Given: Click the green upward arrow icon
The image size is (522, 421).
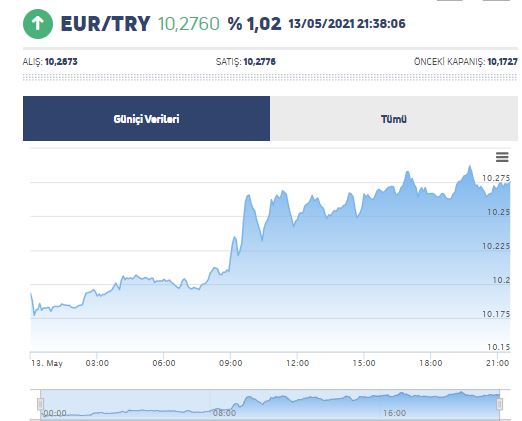Looking at the screenshot, I should click(x=38, y=24).
